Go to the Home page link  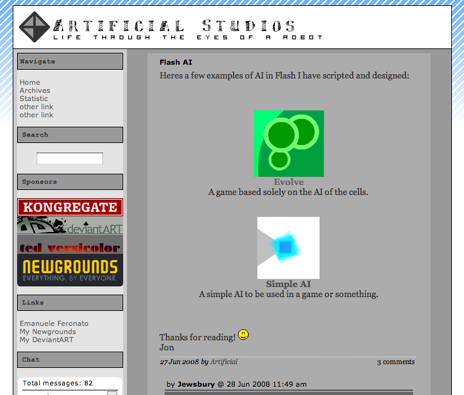tap(30, 82)
